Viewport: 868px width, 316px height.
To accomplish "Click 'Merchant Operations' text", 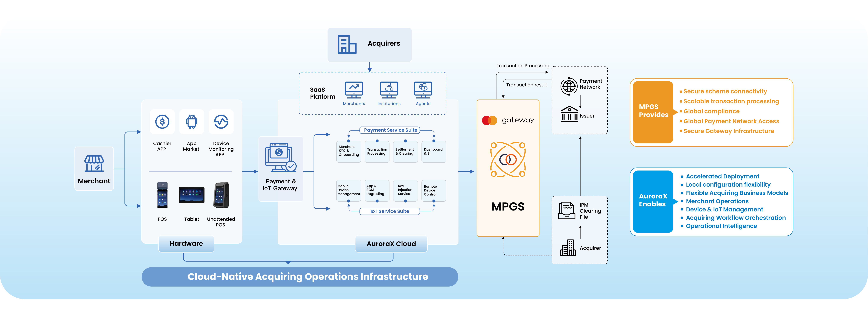I will [x=717, y=201].
